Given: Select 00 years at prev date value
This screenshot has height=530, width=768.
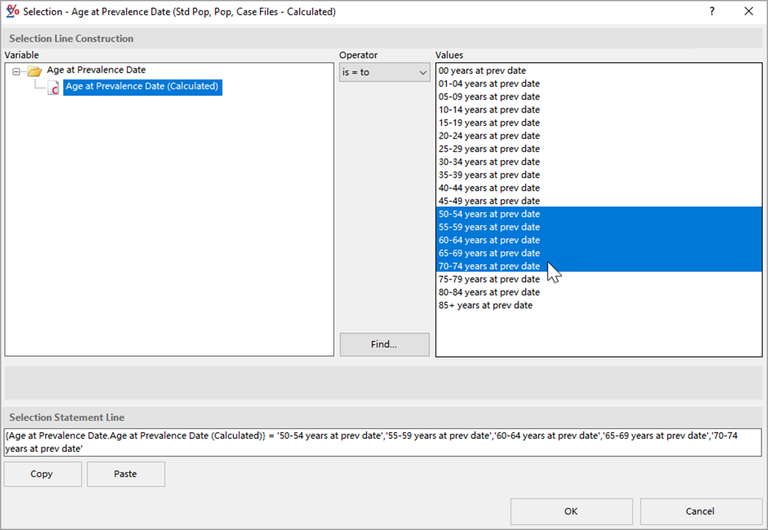Looking at the screenshot, I should (482, 71).
